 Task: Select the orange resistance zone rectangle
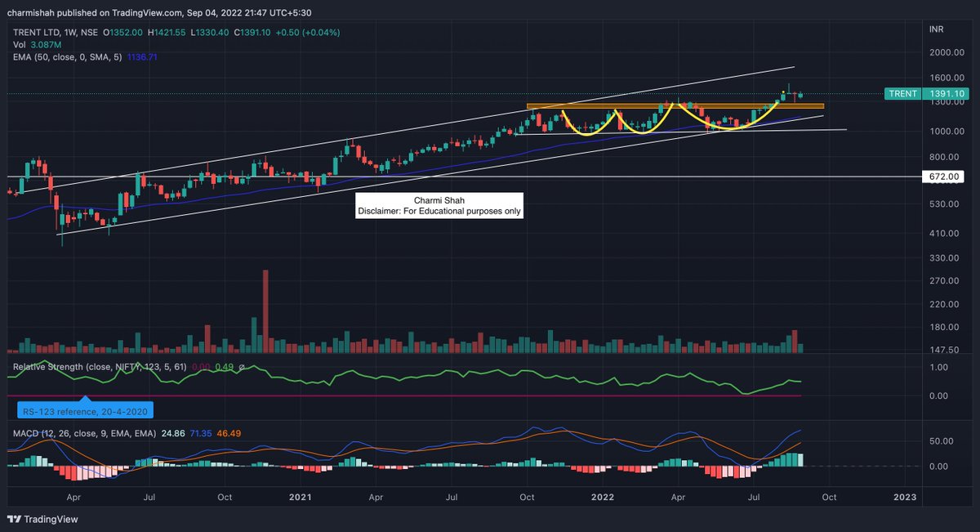tap(675, 106)
